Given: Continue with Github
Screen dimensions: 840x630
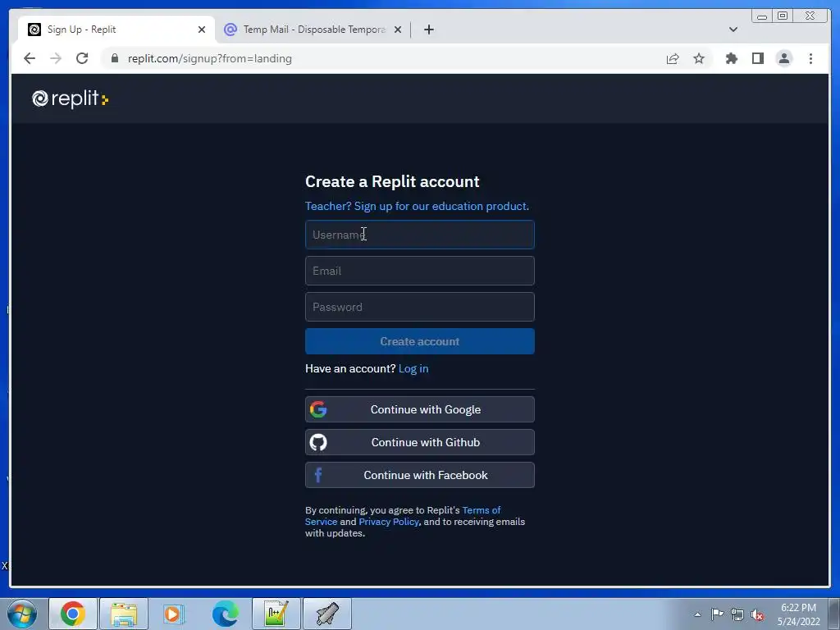Looking at the screenshot, I should click(419, 442).
